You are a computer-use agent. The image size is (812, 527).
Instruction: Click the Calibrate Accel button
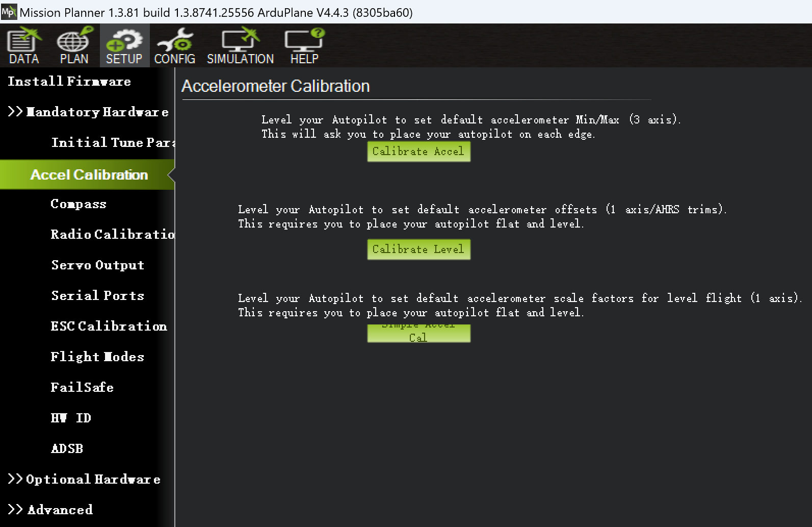(418, 152)
